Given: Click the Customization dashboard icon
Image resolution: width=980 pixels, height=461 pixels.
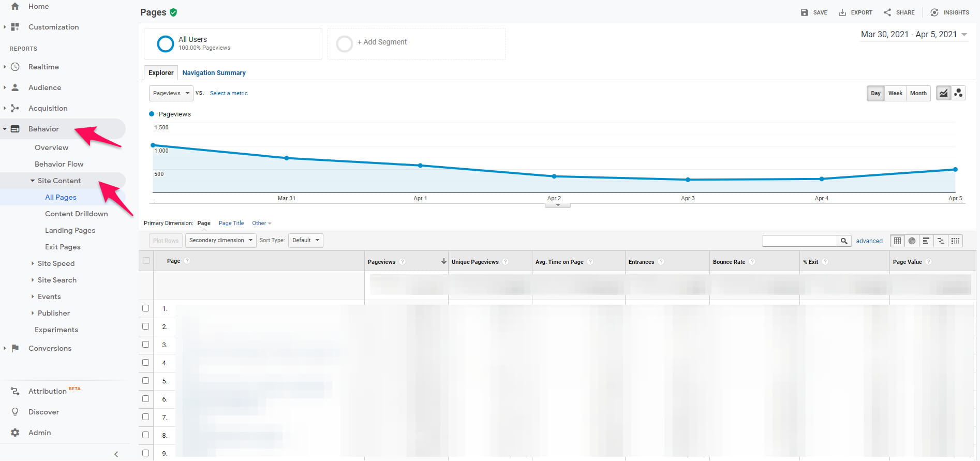Looking at the screenshot, I should click(15, 27).
